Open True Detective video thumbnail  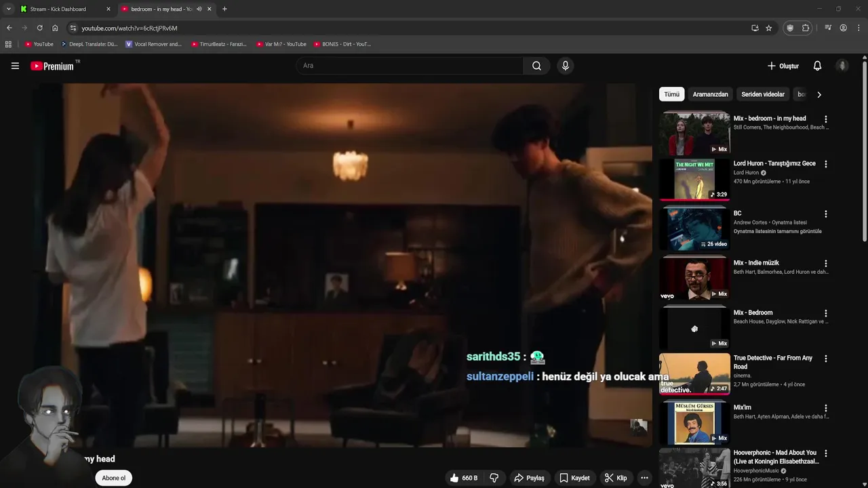(x=694, y=373)
